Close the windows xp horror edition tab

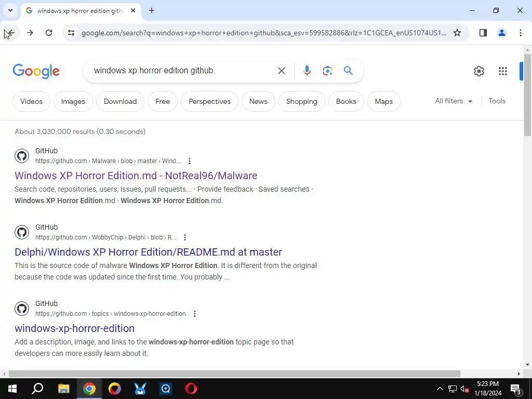tap(133, 10)
